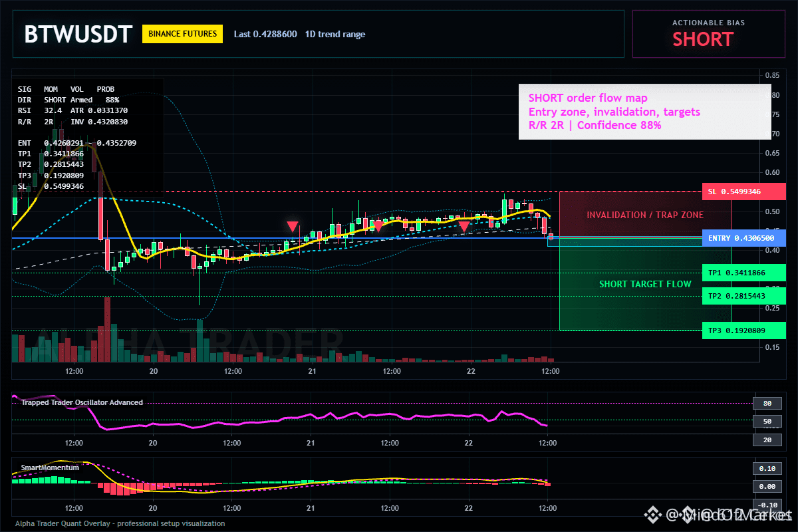Click the 'SHORT order flow map' annotation line
Screen dimensions: 798x532
click(x=588, y=98)
